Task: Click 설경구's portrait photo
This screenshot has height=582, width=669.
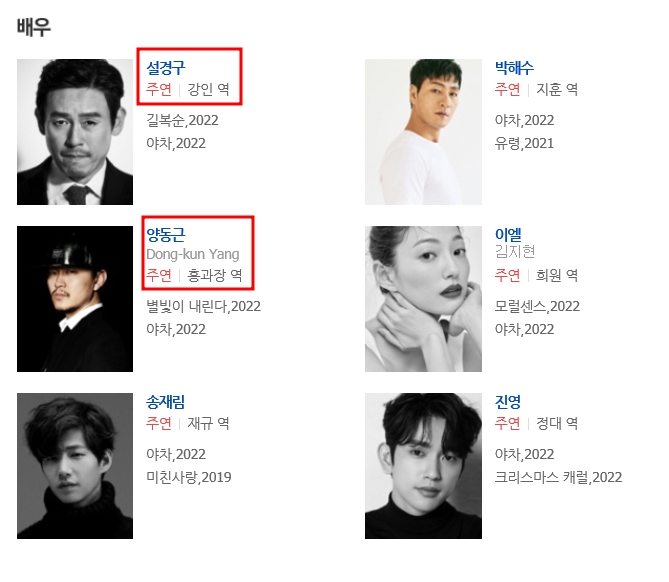Action: 75,132
